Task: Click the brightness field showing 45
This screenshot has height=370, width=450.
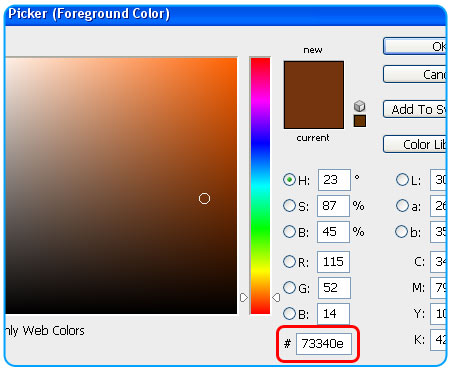Action: pyautogui.click(x=333, y=232)
